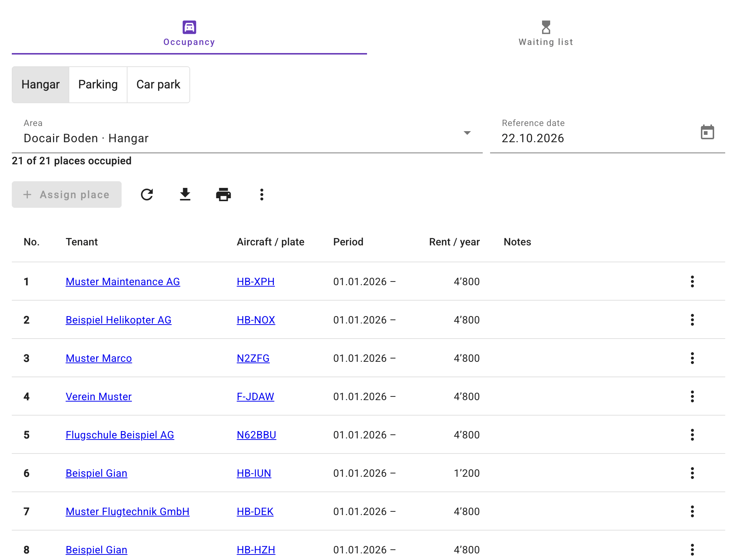
Task: Switch to the Waiting list tab
Action: [546, 34]
